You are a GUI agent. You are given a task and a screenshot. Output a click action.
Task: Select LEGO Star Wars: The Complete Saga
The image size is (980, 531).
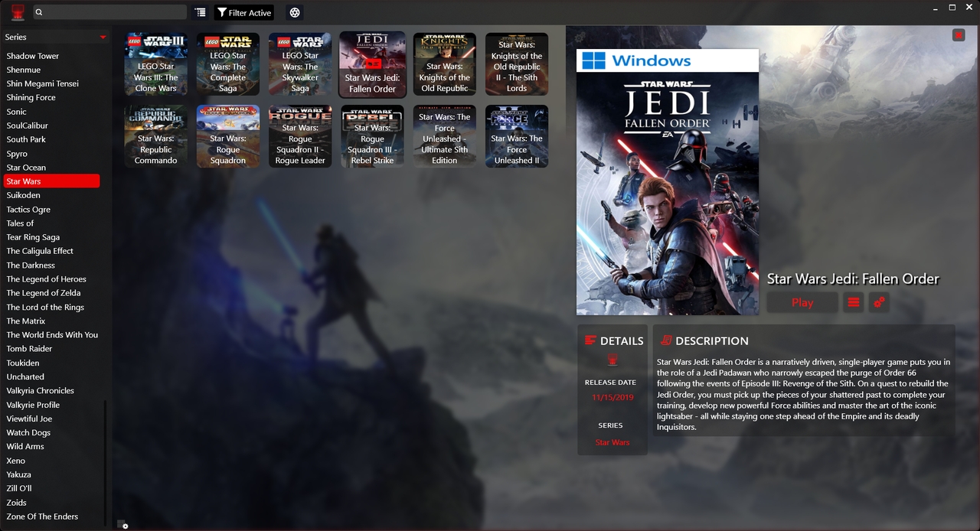click(x=228, y=64)
